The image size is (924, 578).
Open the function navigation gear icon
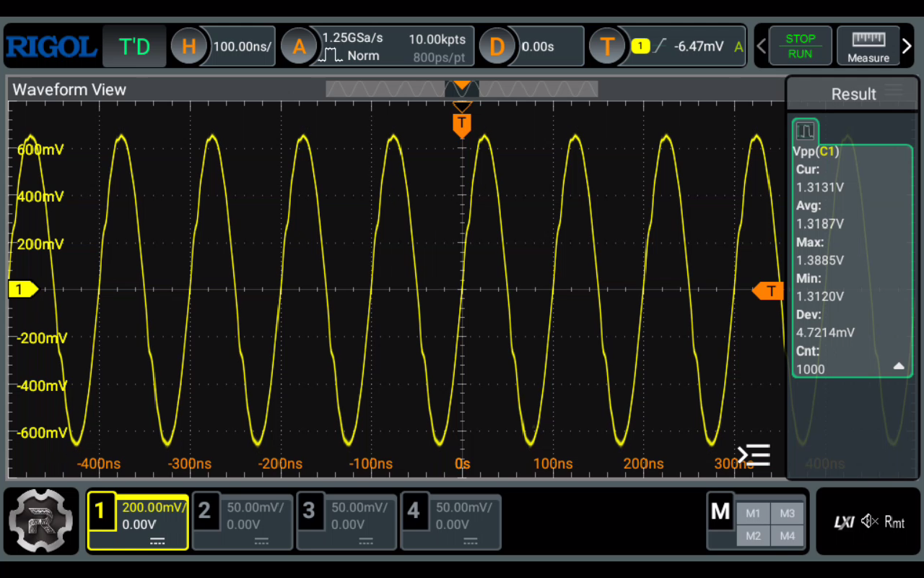[x=40, y=522]
